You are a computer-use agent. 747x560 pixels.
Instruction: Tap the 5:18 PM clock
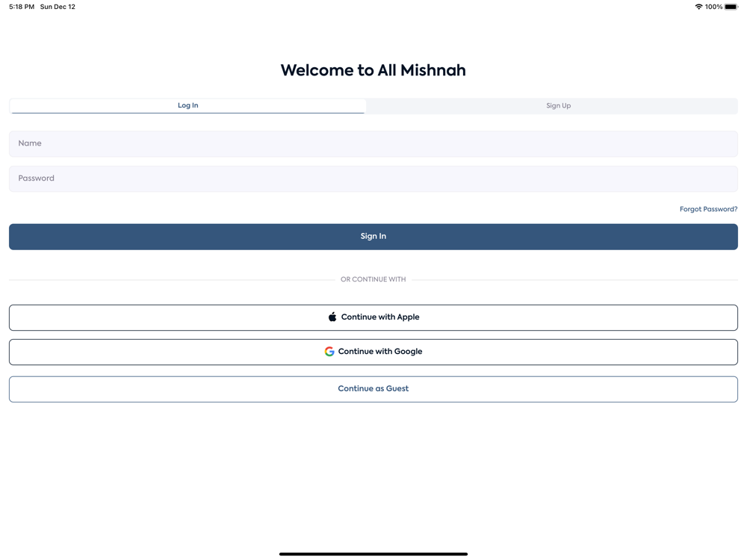22,7
